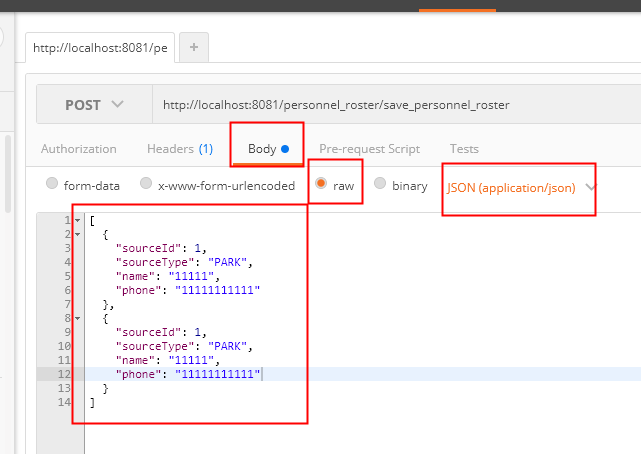Click the closing brace on line 7
641x454 pixels.
point(108,305)
